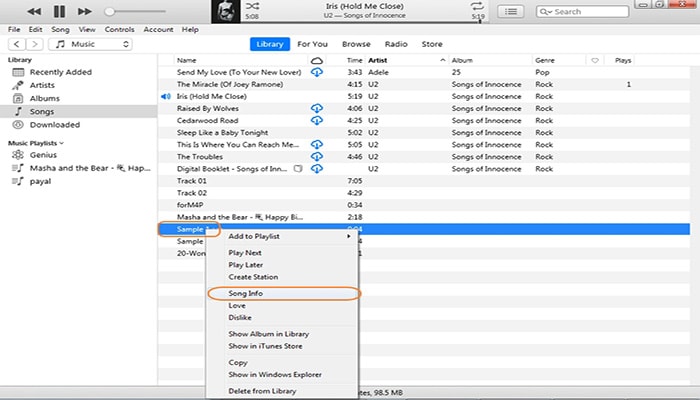Switch to the For You tab
This screenshot has width=700, height=400.
(x=312, y=44)
